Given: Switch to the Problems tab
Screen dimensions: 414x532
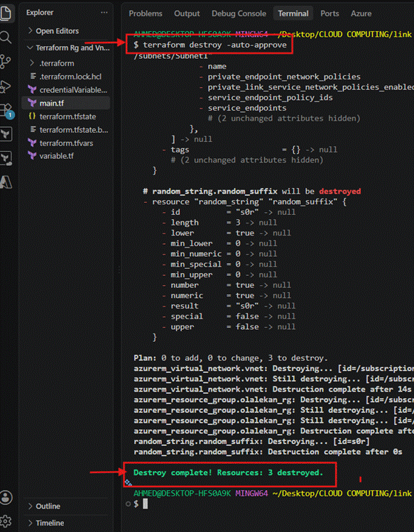Looking at the screenshot, I should [x=146, y=13].
